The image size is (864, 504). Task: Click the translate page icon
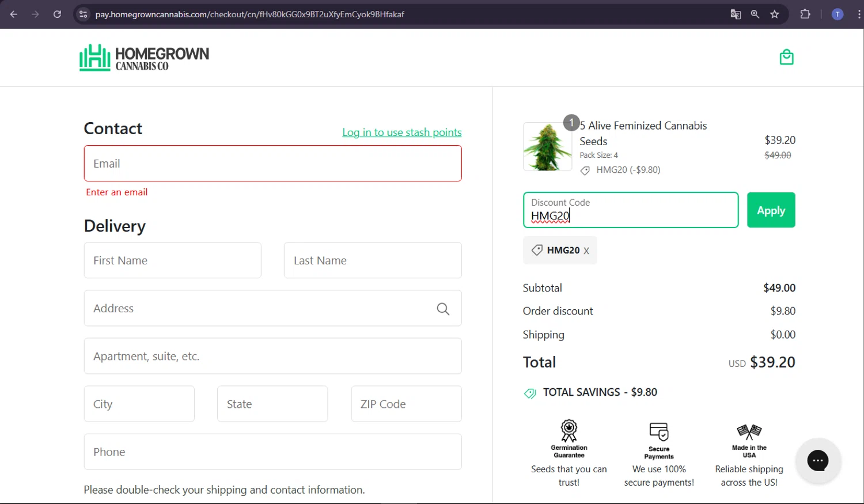click(736, 14)
